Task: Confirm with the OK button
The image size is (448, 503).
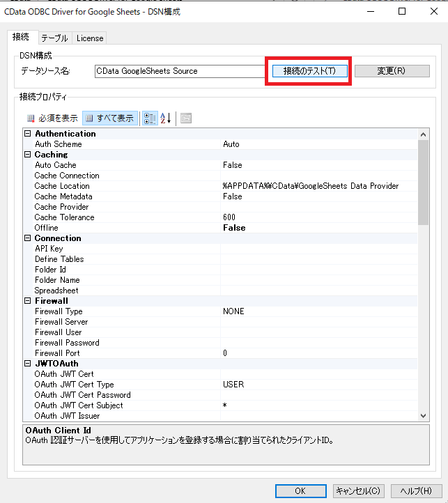Action: click(x=301, y=491)
